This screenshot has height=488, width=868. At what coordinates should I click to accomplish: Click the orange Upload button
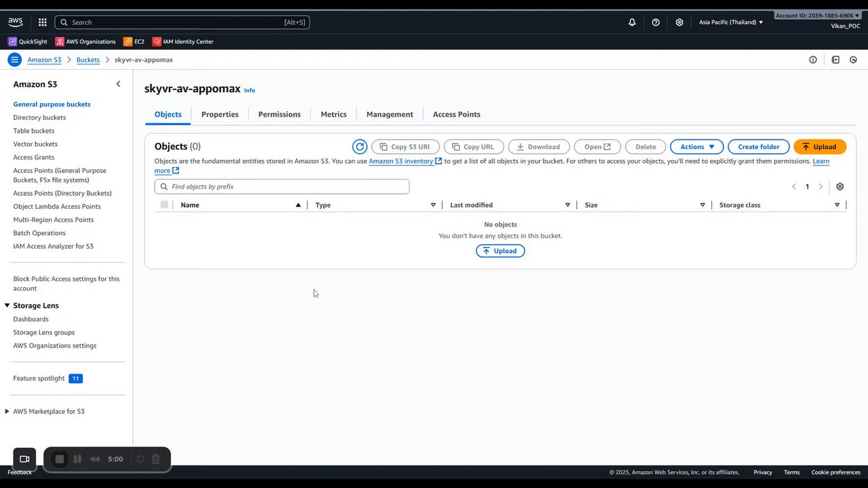pos(820,146)
